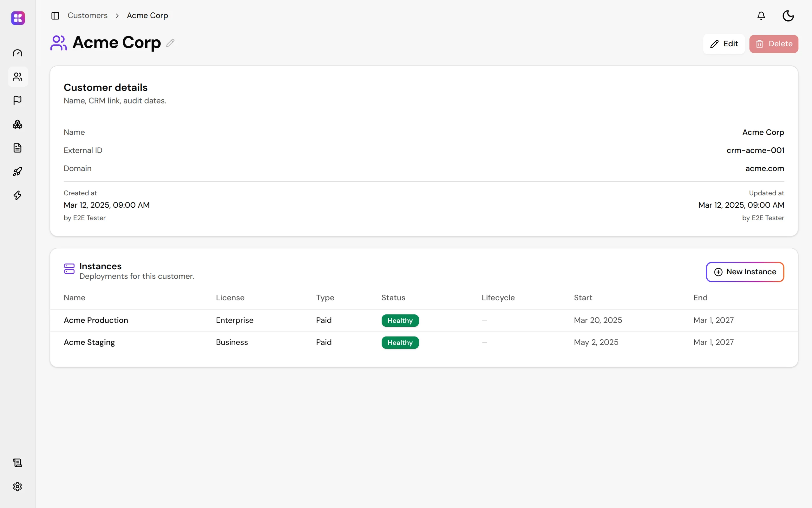Open the dashboard gauge icon

tap(17, 53)
